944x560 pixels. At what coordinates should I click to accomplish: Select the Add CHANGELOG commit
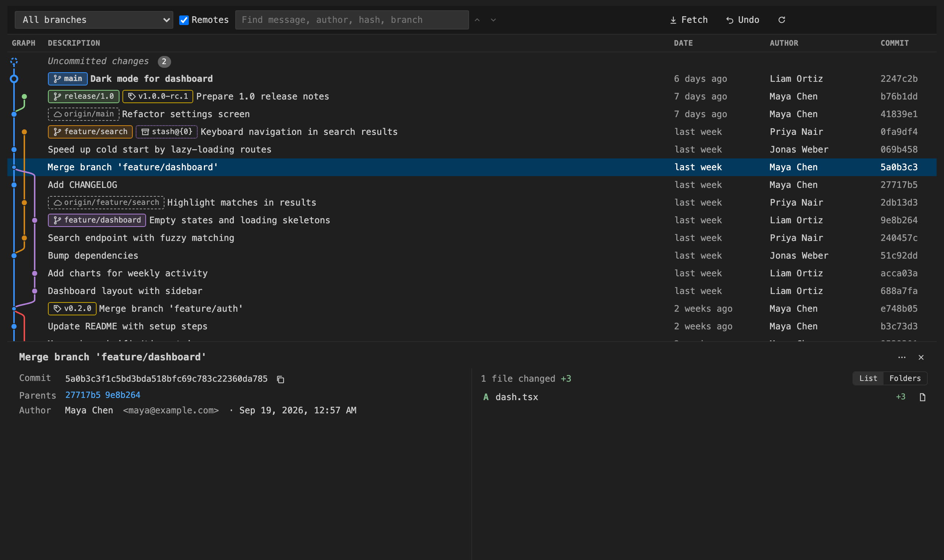coord(472,185)
